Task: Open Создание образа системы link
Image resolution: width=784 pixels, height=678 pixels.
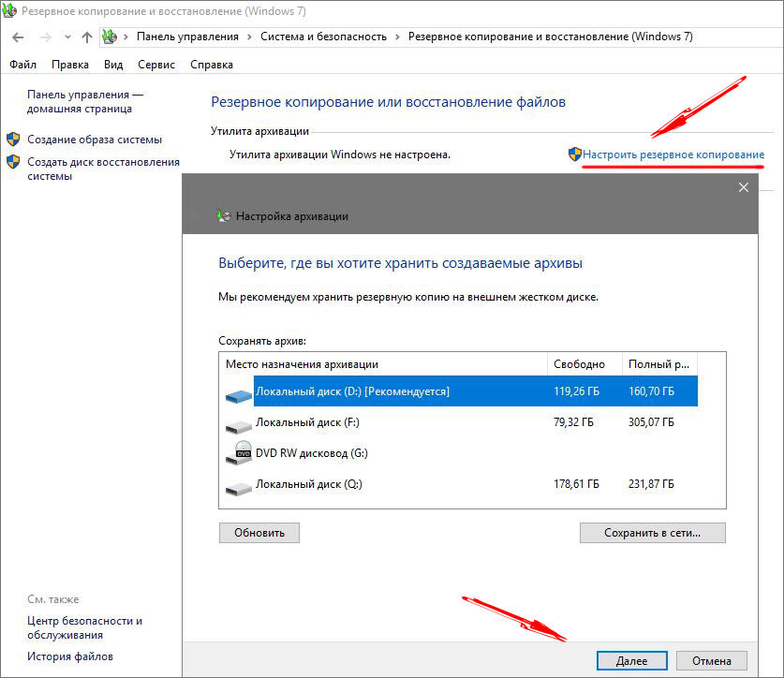Action: click(x=95, y=140)
